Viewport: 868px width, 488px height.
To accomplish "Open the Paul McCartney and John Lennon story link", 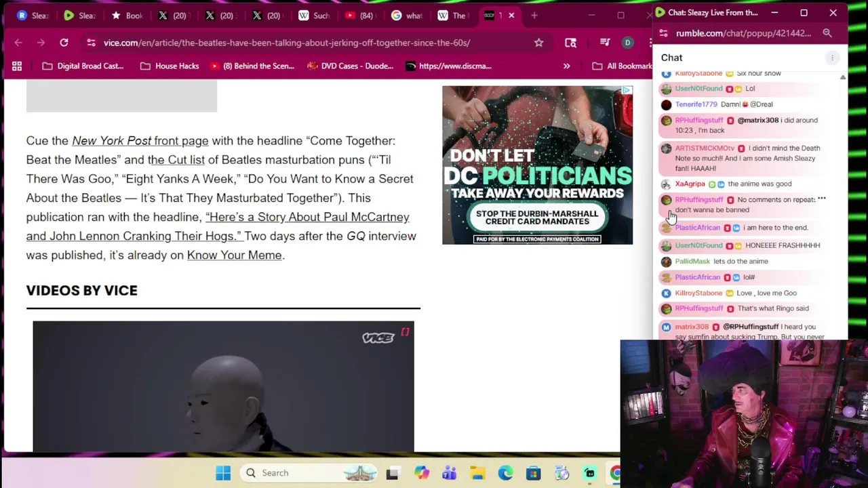I will (x=218, y=226).
